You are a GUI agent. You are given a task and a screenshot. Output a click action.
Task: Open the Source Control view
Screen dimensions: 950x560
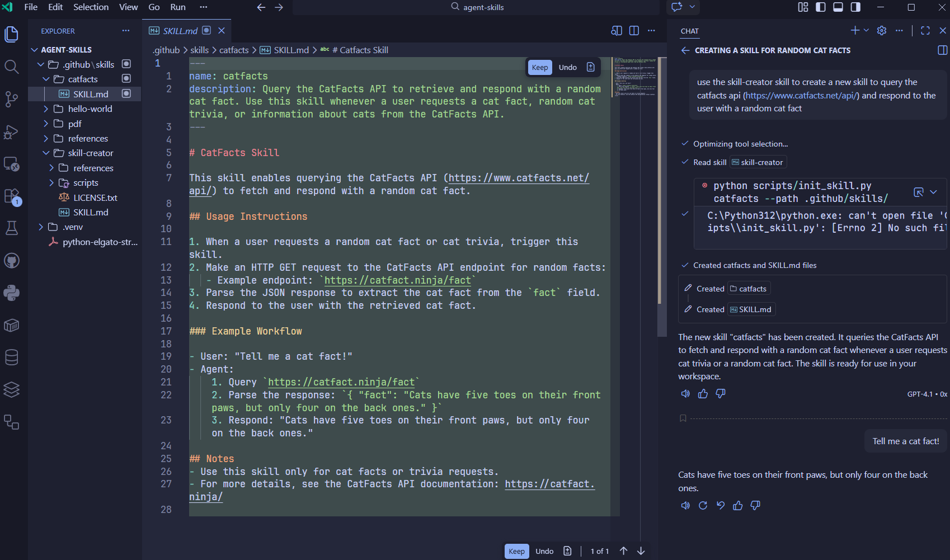pyautogui.click(x=11, y=99)
